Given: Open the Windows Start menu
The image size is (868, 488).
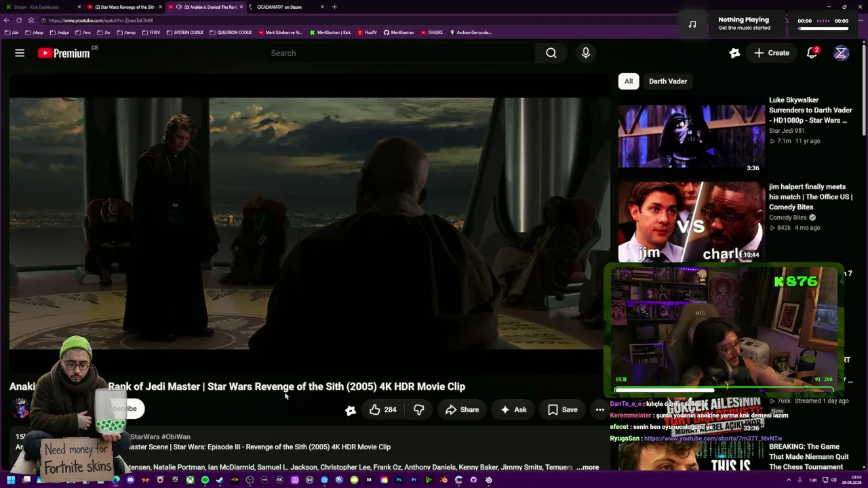Looking at the screenshot, I should point(10,480).
